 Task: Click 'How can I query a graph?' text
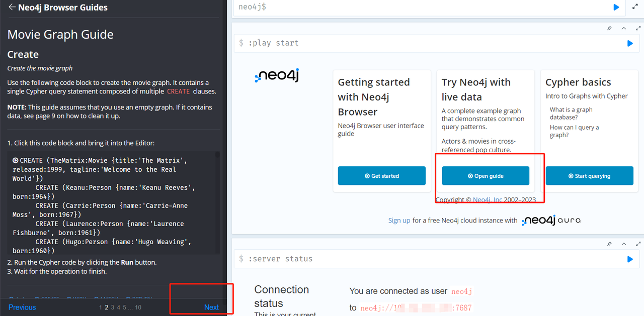(574, 132)
